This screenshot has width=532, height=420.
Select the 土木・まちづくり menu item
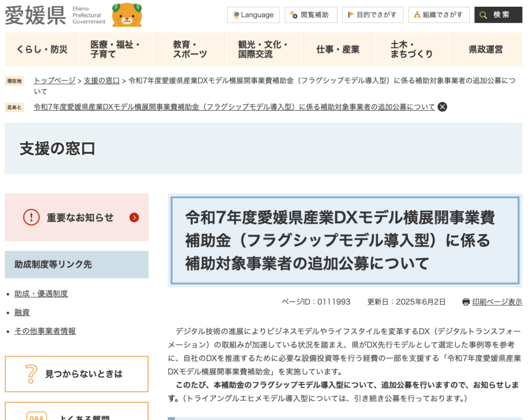click(412, 49)
